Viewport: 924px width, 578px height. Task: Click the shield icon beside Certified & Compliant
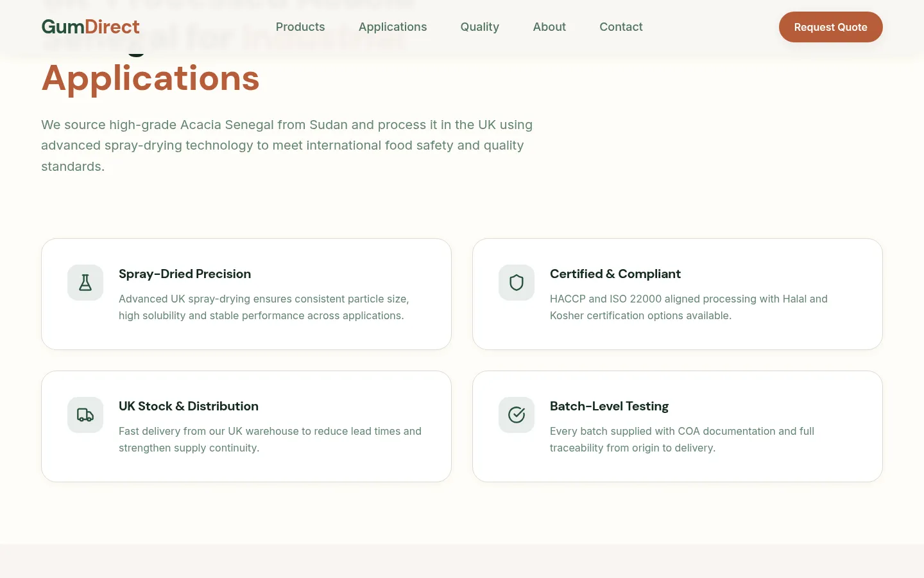(517, 283)
